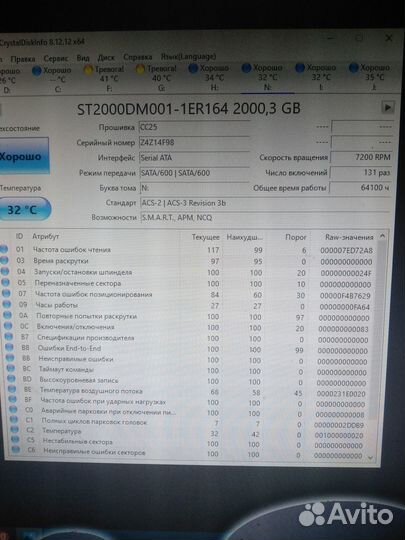
Task: Click status icon of row BC Таймаут команды
Action: (11, 368)
